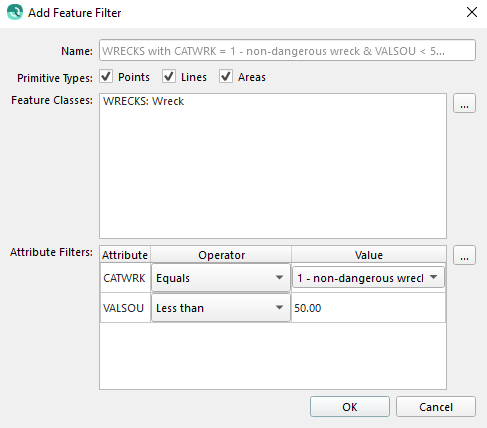Open the Equals operator dropdown
Viewport: 487px width, 428px height.
(221, 278)
